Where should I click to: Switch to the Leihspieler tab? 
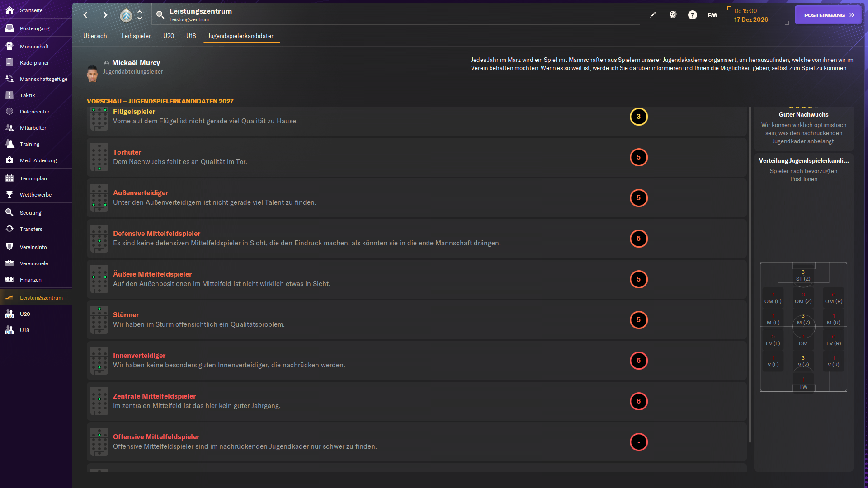tap(136, 36)
